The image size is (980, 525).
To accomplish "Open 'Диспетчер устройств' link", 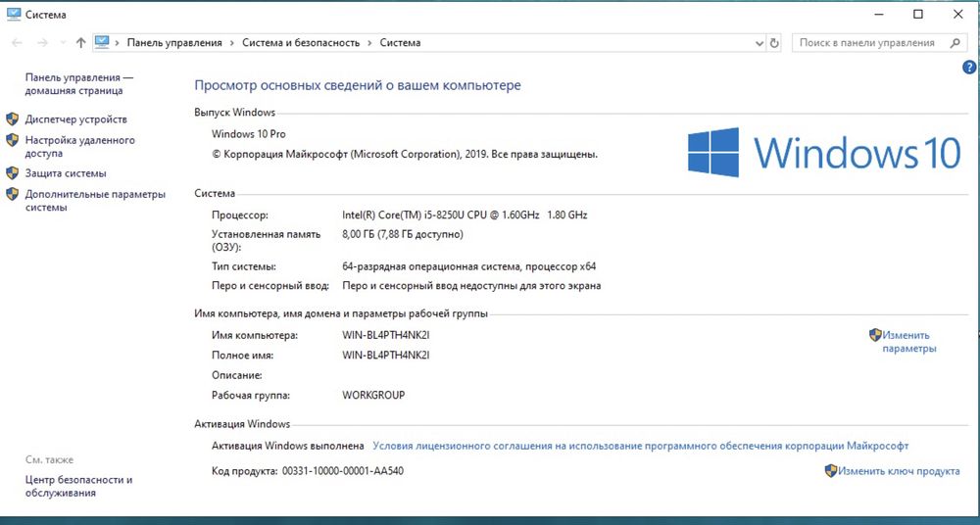I will tap(75, 119).
